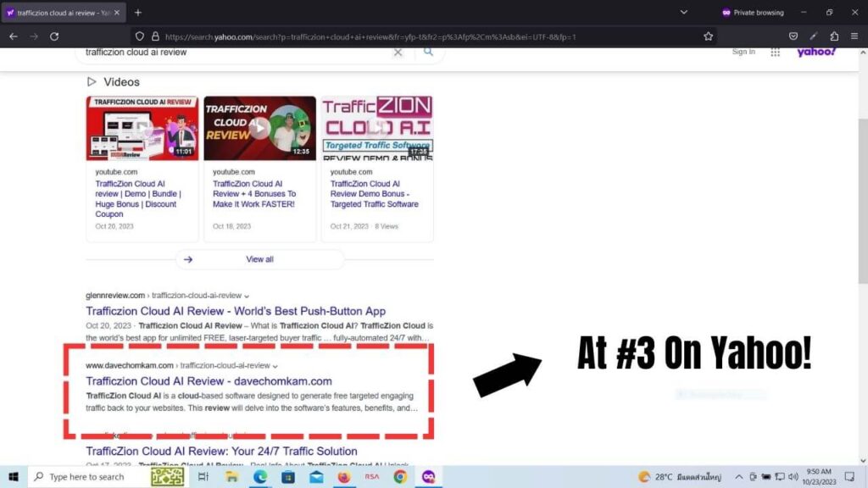This screenshot has height=488, width=868.
Task: Open the network icon in system tray
Action: coord(780,476)
